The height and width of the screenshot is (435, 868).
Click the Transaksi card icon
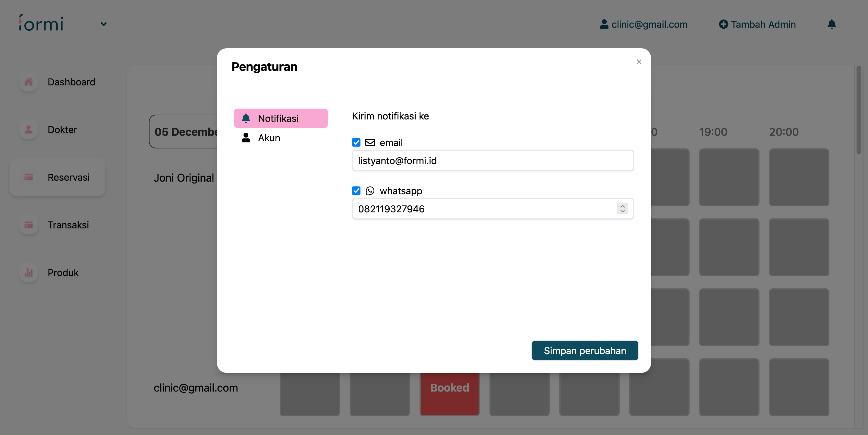point(29,225)
